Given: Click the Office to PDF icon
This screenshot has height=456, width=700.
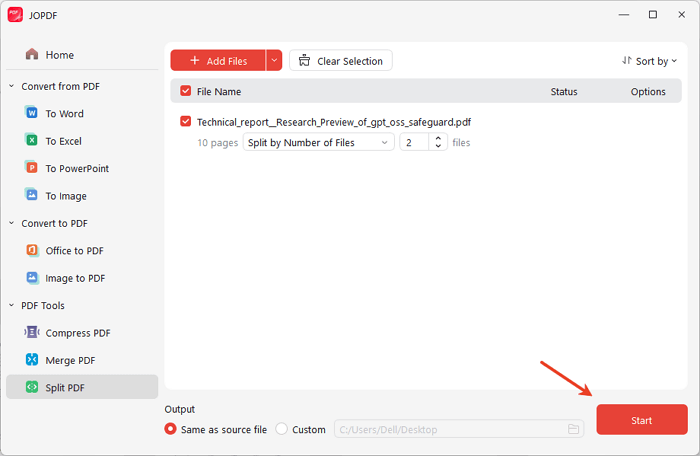Looking at the screenshot, I should [x=31, y=250].
